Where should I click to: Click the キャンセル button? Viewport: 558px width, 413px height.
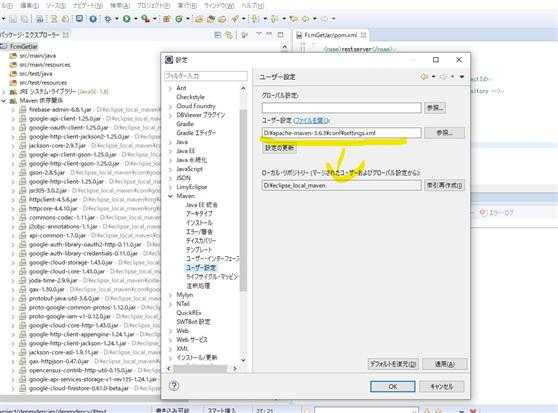[x=442, y=386]
